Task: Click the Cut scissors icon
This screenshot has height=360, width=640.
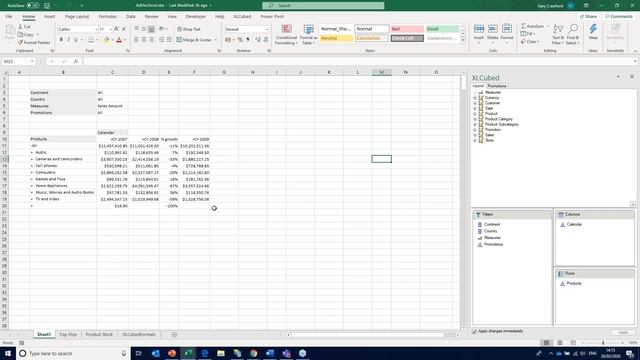Action: click(x=20, y=27)
